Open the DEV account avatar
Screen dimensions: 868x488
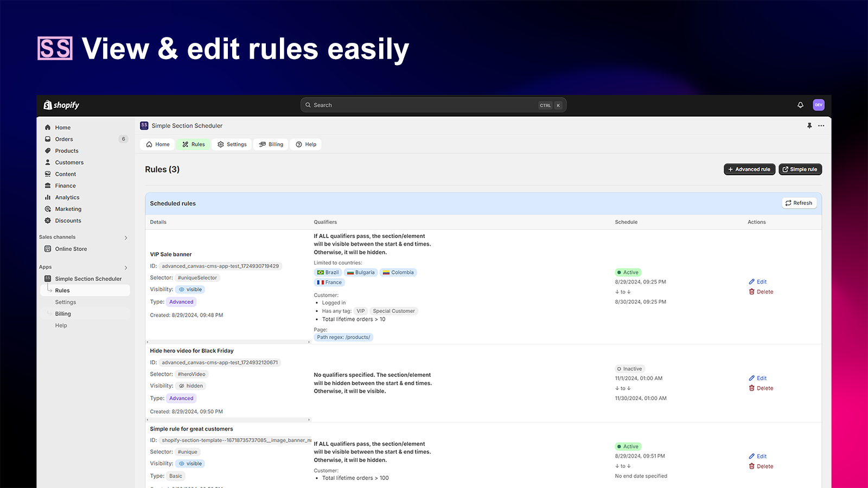819,105
